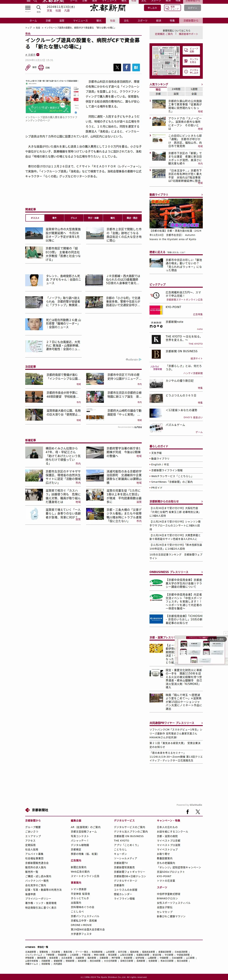Open 京都新聞 ON BUSINESS B logo

click(x=156, y=354)
